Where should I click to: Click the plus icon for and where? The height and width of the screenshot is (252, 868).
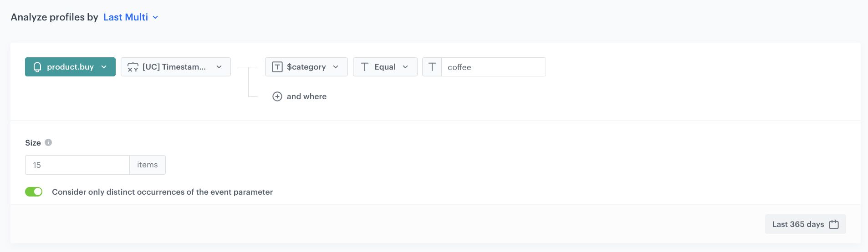pyautogui.click(x=277, y=96)
